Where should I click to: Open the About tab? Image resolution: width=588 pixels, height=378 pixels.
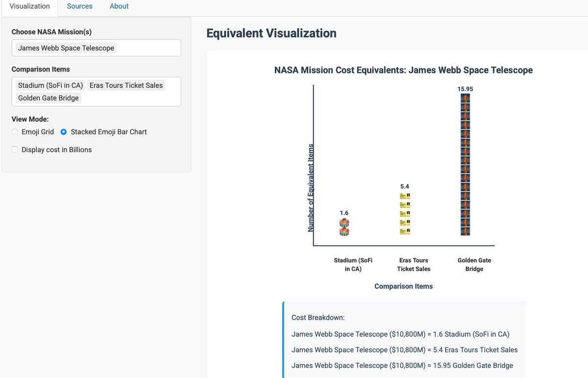[119, 6]
